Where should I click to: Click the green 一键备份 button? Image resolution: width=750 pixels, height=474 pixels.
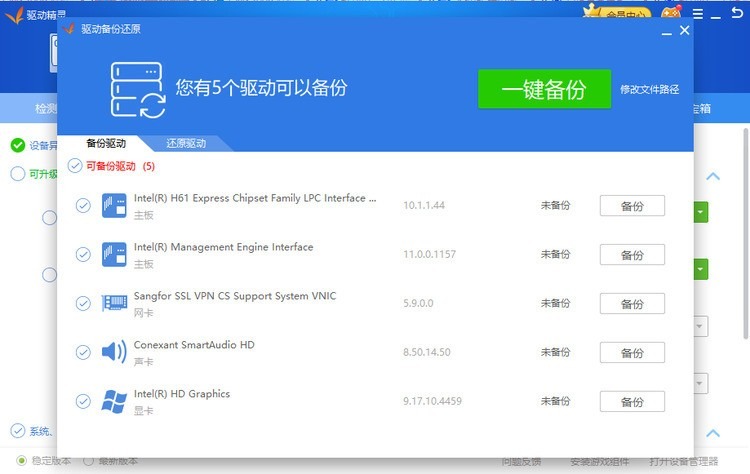pos(544,89)
